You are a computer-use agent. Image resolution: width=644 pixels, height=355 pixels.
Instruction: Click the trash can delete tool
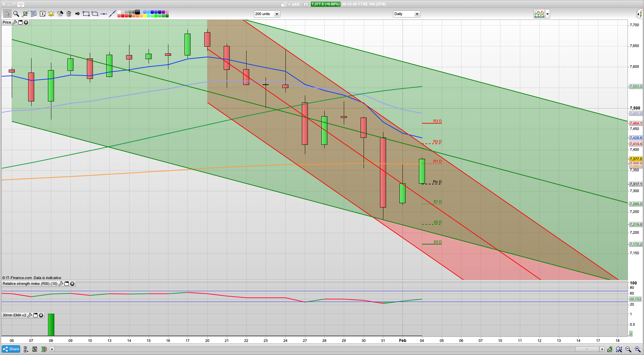(x=69, y=14)
